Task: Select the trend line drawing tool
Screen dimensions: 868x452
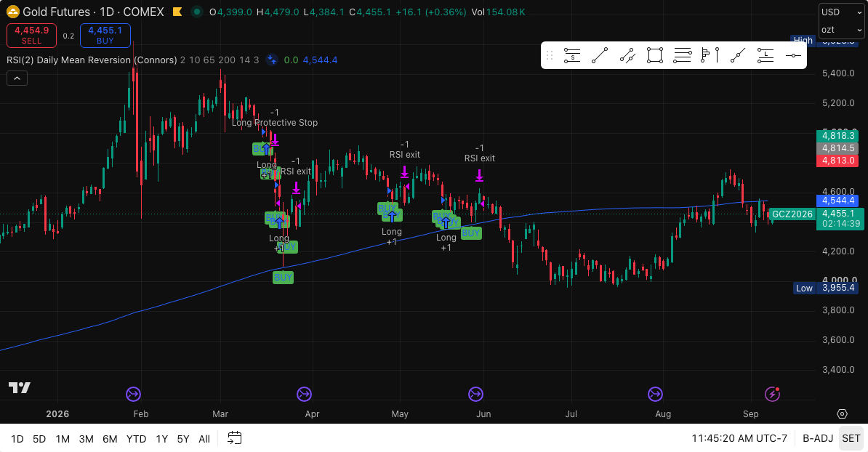Action: pyautogui.click(x=600, y=55)
